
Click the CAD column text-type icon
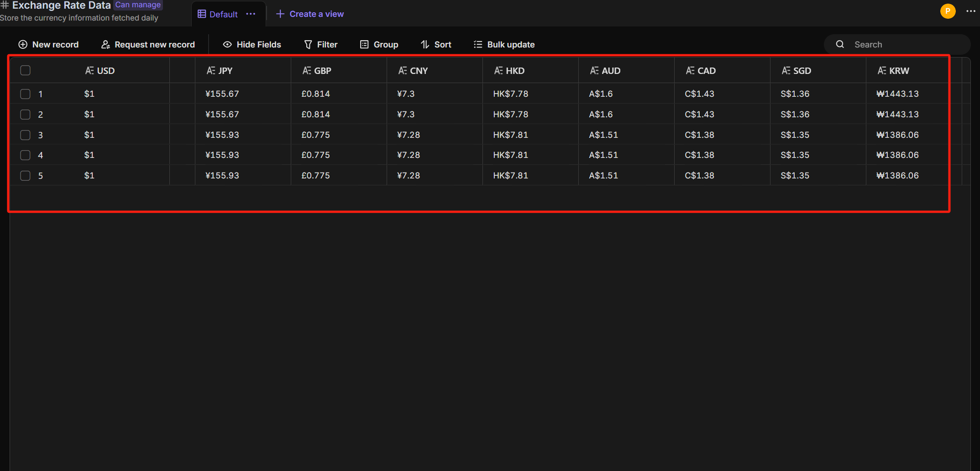690,71
